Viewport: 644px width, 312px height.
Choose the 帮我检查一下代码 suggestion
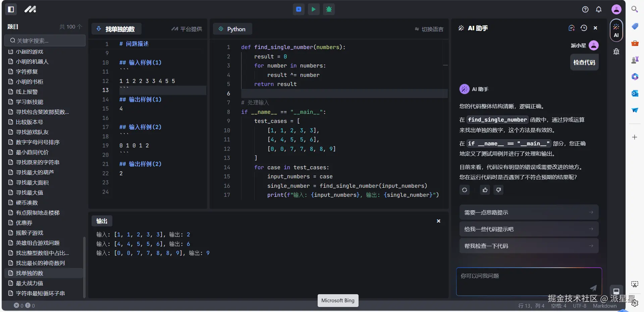pyautogui.click(x=529, y=246)
